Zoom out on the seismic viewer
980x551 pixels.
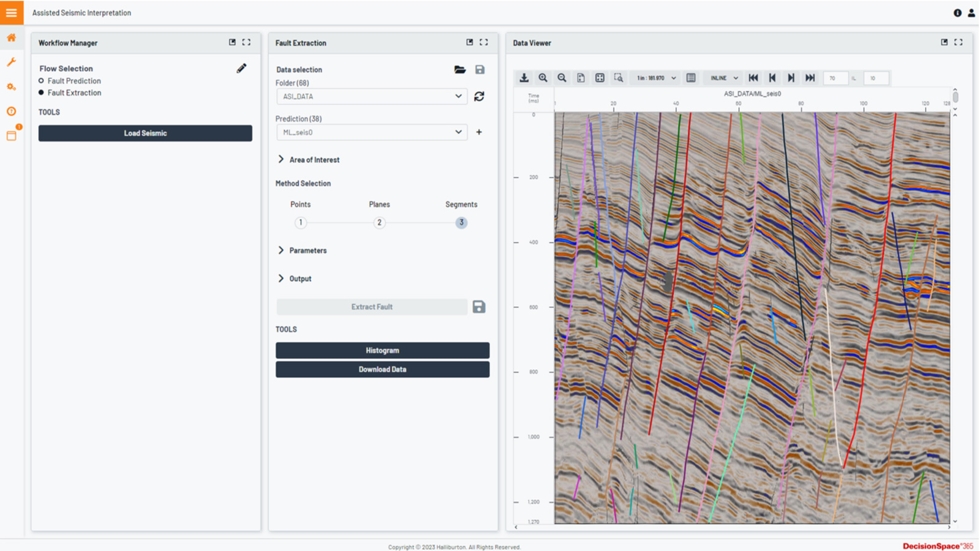[562, 78]
